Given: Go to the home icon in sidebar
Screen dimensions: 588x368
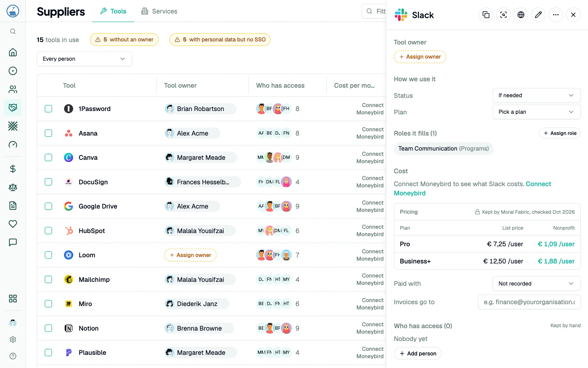Looking at the screenshot, I should (13, 52).
